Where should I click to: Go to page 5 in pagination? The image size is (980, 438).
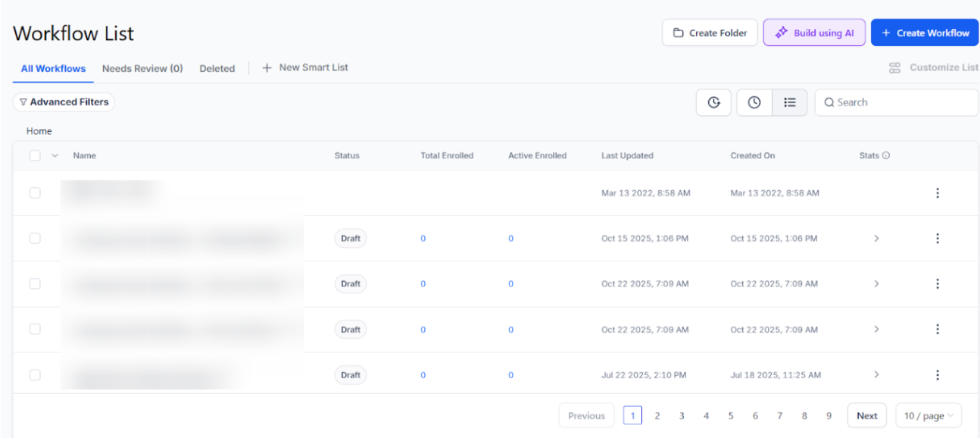(731, 416)
